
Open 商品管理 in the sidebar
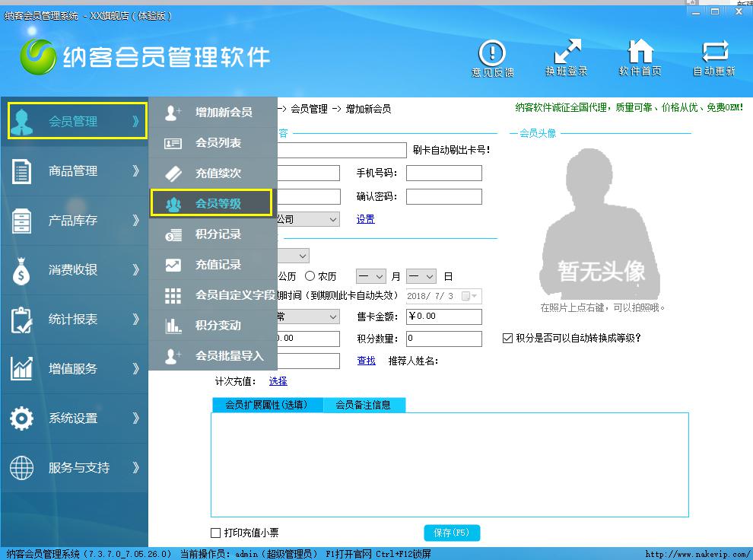pos(74,171)
